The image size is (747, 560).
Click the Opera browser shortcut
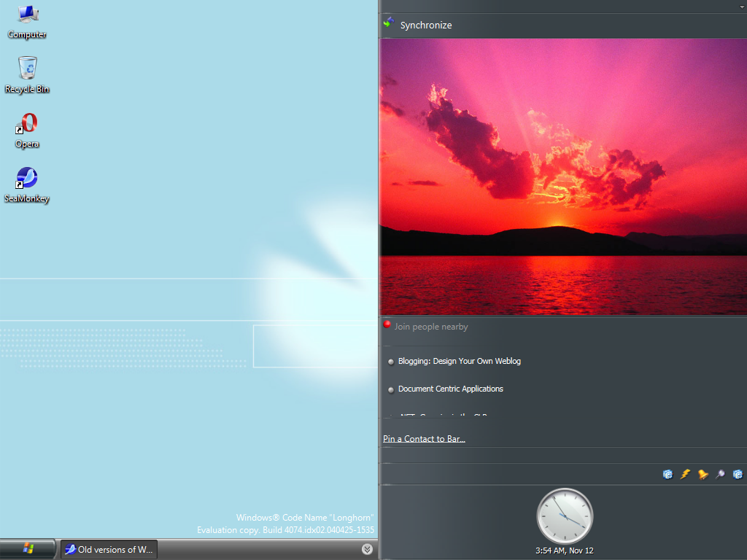coord(27,129)
